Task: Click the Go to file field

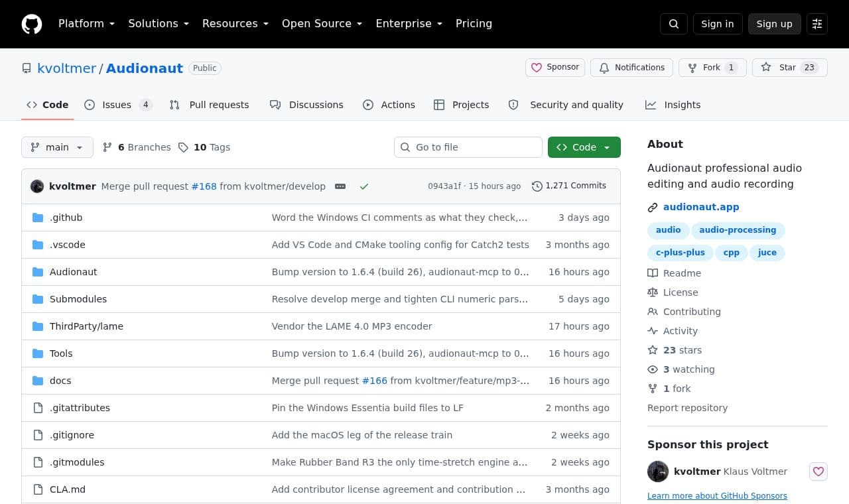Action: (468, 147)
